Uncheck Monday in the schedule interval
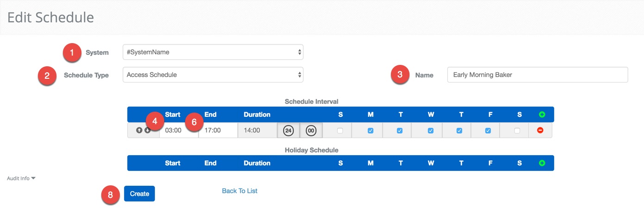 tap(371, 131)
